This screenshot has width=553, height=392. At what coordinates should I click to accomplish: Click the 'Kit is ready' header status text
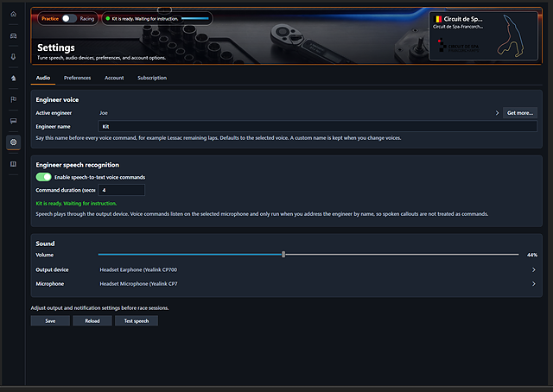point(145,19)
